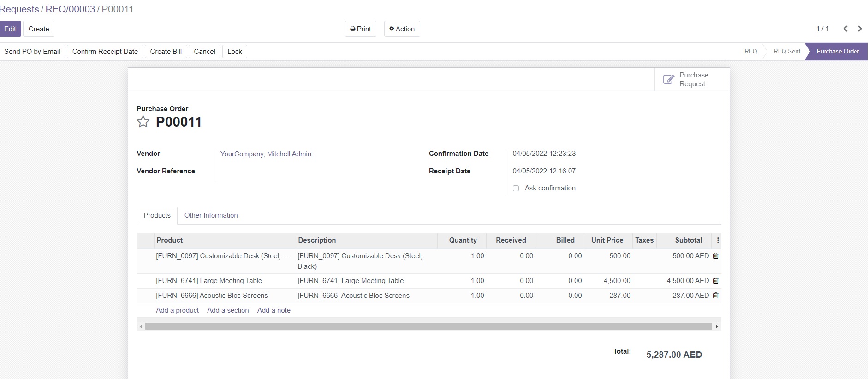Delete the Customizable Desk order line
The height and width of the screenshot is (379, 868).
[716, 256]
